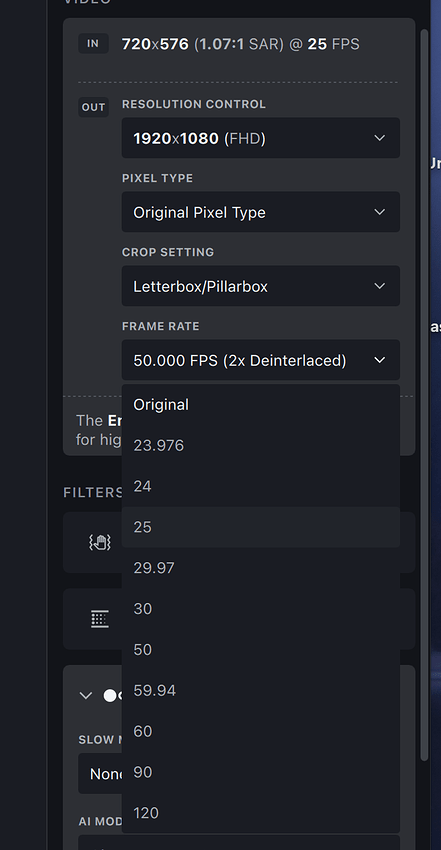Select the 29.97 FPS option
This screenshot has width=441, height=850.
[x=261, y=568]
